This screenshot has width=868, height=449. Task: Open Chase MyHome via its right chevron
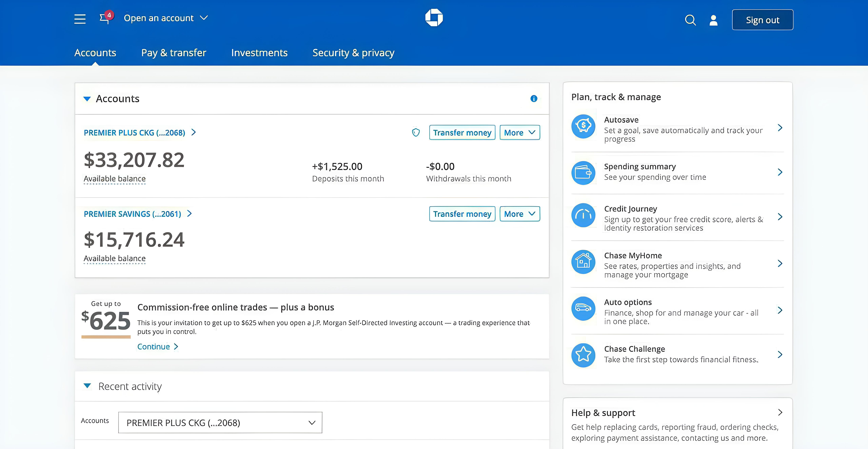point(780,264)
